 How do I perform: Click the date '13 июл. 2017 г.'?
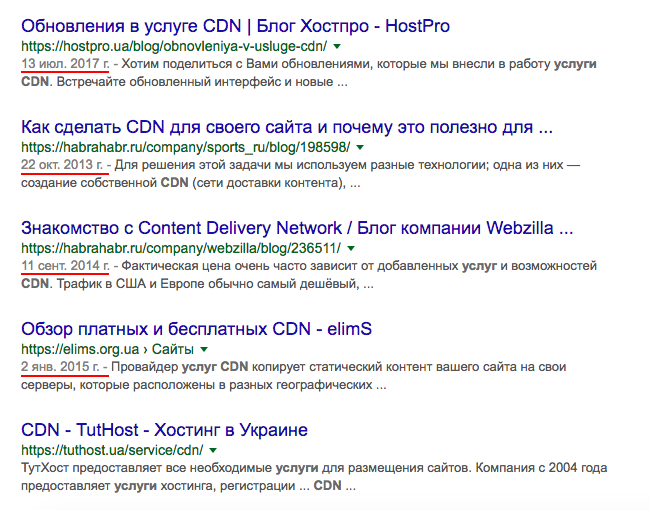point(65,63)
